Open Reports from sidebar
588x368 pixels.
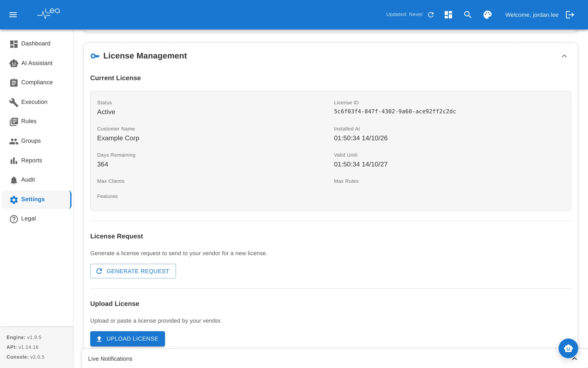coord(37,160)
